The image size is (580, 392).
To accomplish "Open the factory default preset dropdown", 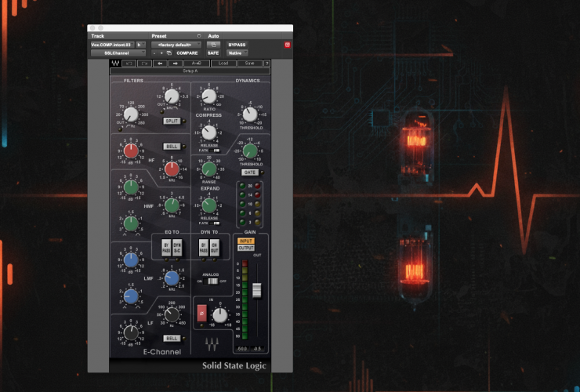I will (x=176, y=45).
